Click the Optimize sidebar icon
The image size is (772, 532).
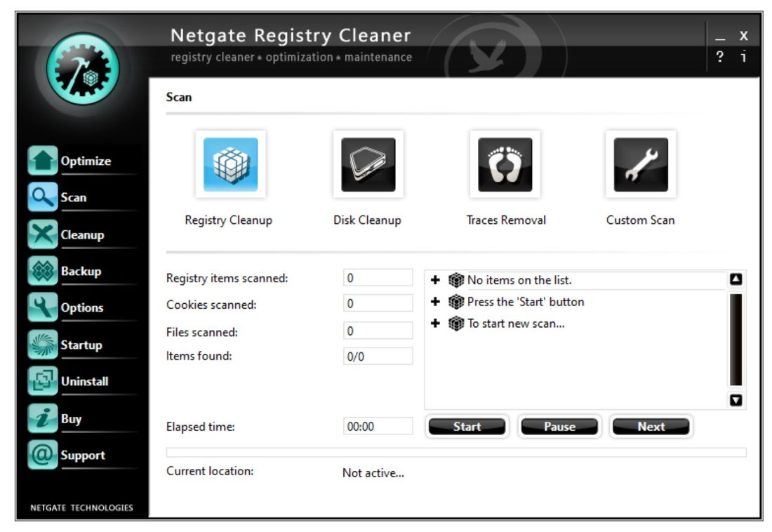pyautogui.click(x=44, y=161)
